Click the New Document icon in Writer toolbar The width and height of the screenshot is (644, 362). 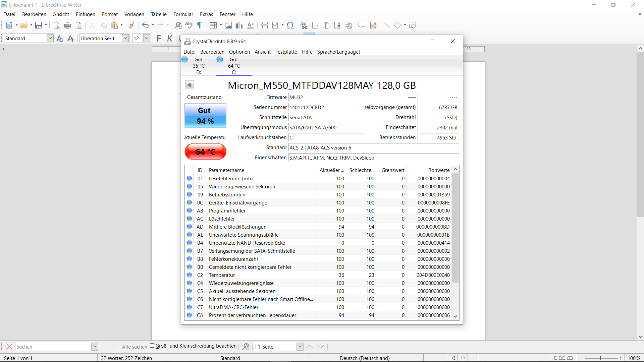(9, 25)
